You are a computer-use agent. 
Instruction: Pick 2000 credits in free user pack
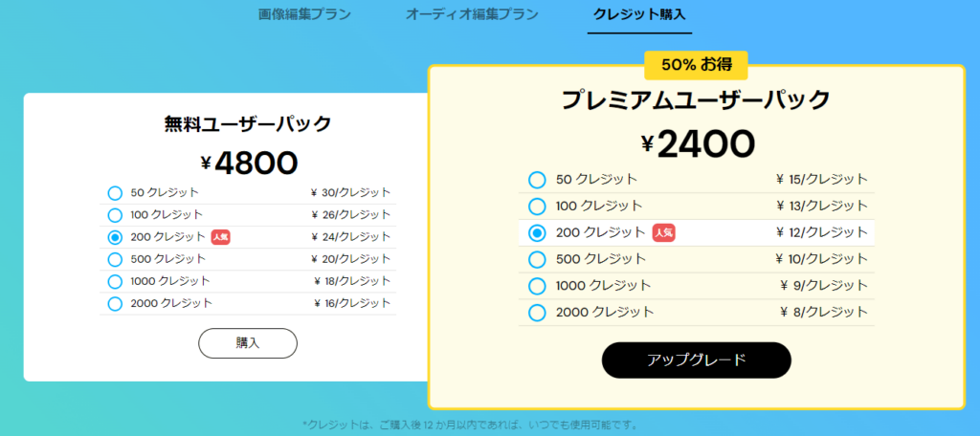[x=115, y=304]
